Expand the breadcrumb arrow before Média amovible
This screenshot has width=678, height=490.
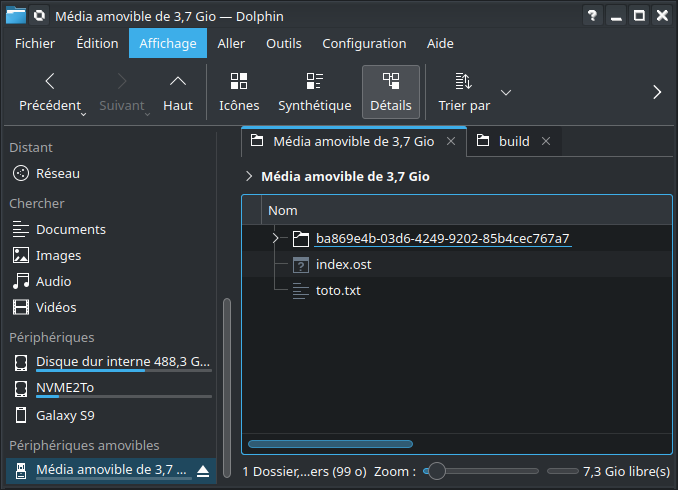click(x=249, y=176)
